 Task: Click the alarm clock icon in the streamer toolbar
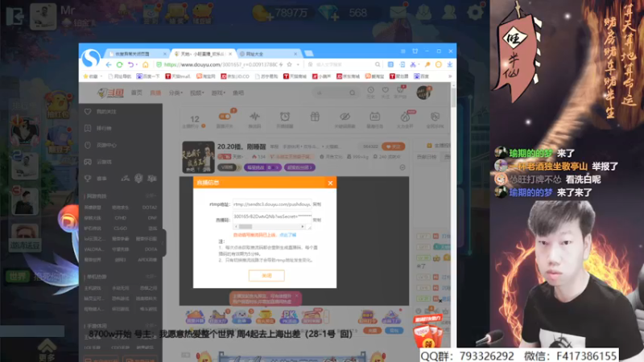pyautogui.click(x=285, y=117)
